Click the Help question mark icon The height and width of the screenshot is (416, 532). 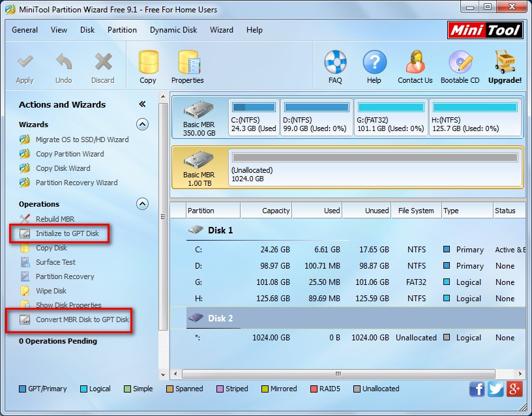(374, 62)
